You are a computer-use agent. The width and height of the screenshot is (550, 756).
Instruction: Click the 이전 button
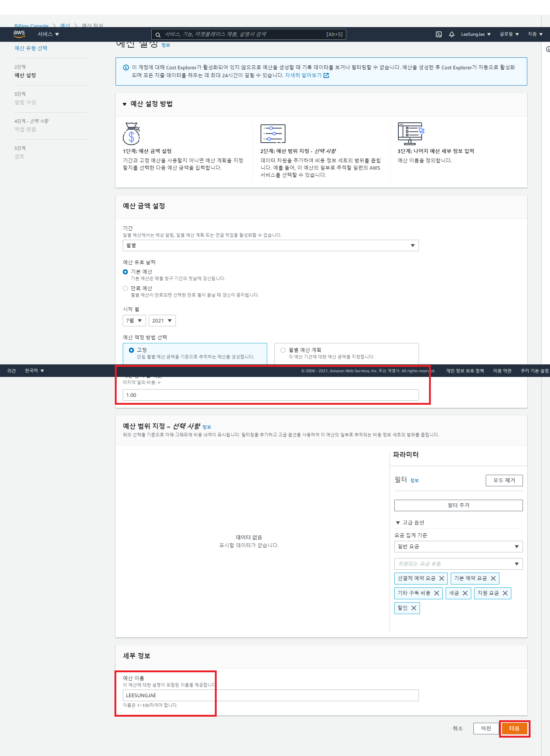click(x=486, y=729)
